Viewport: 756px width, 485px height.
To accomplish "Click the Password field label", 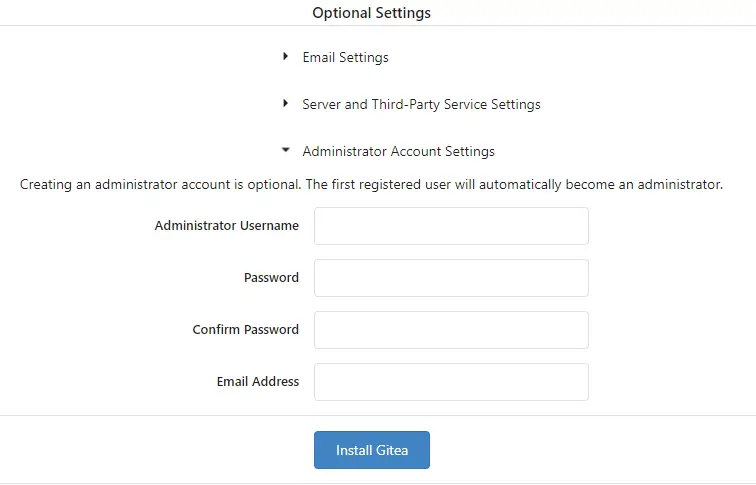I will pyautogui.click(x=271, y=278).
